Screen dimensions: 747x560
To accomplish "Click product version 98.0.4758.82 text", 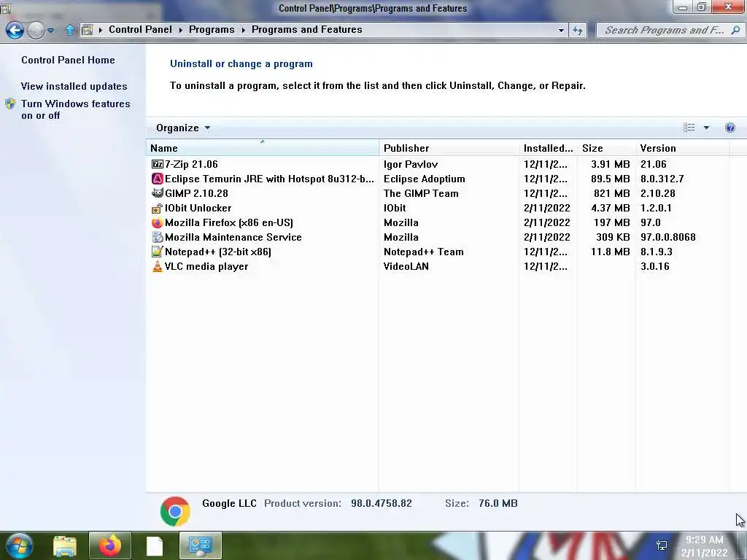I will click(381, 503).
